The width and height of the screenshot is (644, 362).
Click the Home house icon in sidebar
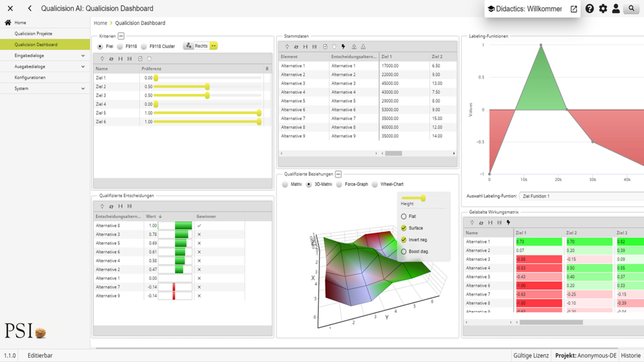tap(8, 23)
